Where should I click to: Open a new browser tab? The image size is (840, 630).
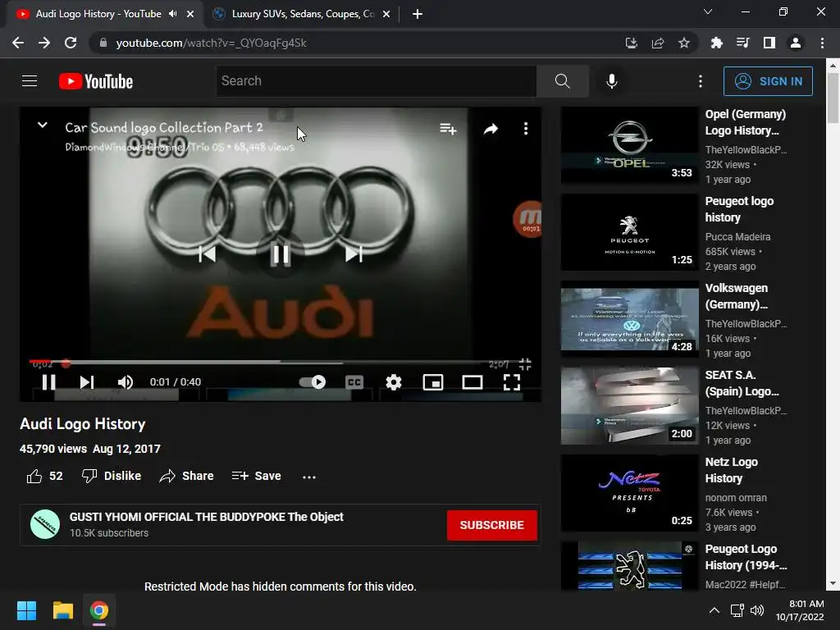(418, 14)
